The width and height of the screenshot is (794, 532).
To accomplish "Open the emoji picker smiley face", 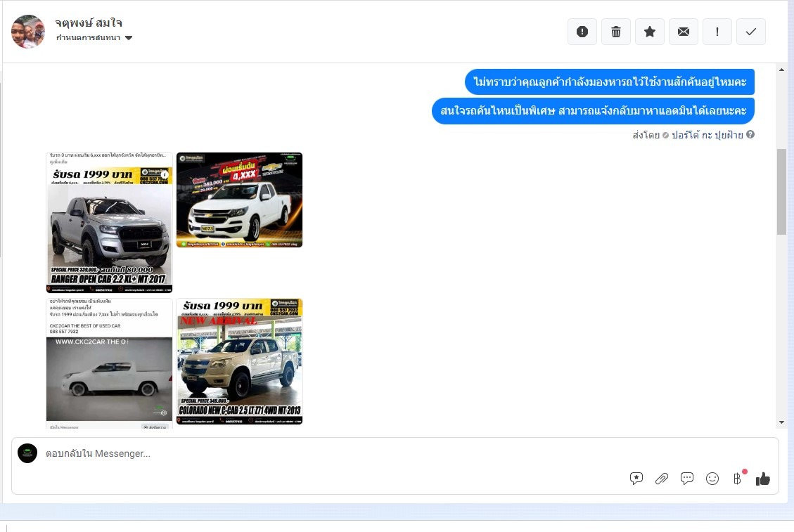I will pos(712,479).
